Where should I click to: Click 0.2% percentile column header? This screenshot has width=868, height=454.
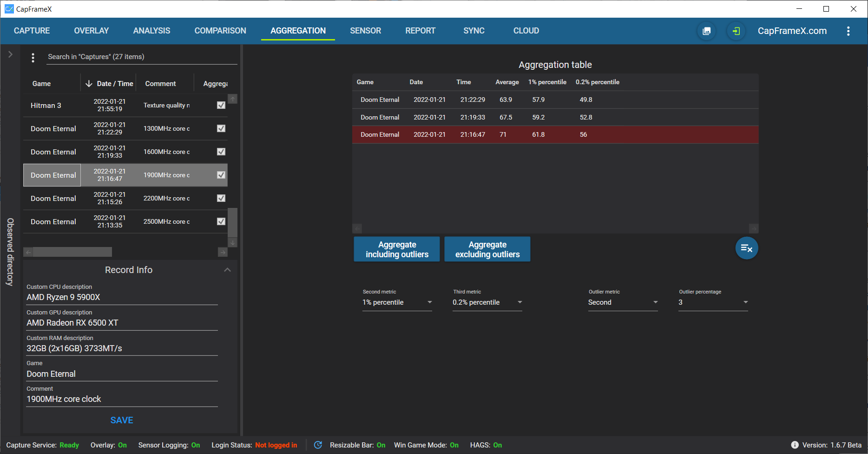click(597, 82)
